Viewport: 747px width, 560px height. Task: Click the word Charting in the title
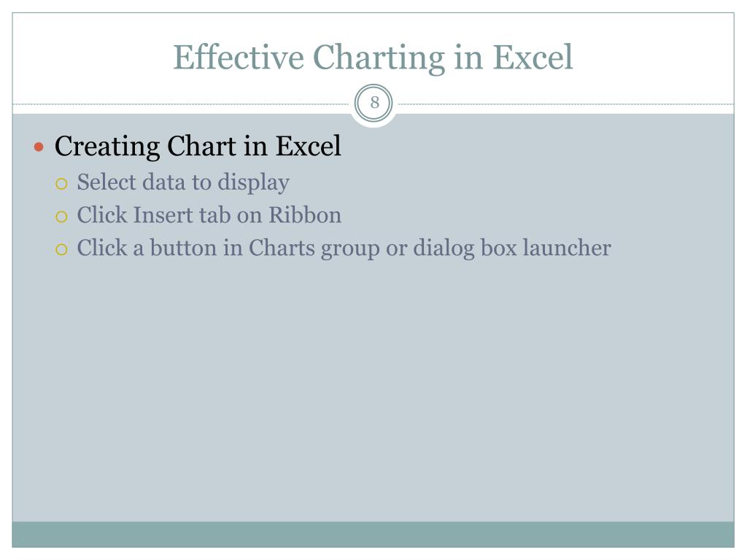click(379, 58)
